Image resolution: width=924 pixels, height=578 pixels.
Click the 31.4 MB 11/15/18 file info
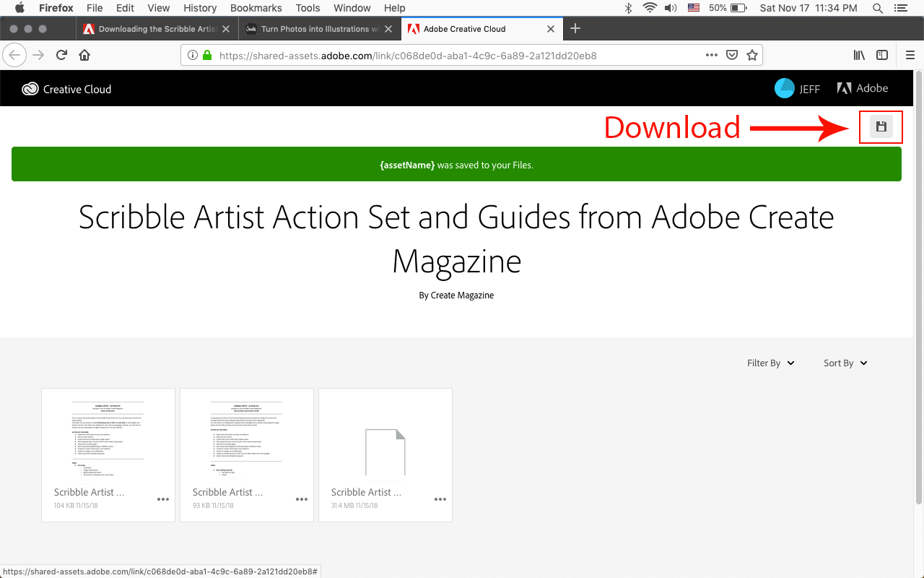click(354, 506)
